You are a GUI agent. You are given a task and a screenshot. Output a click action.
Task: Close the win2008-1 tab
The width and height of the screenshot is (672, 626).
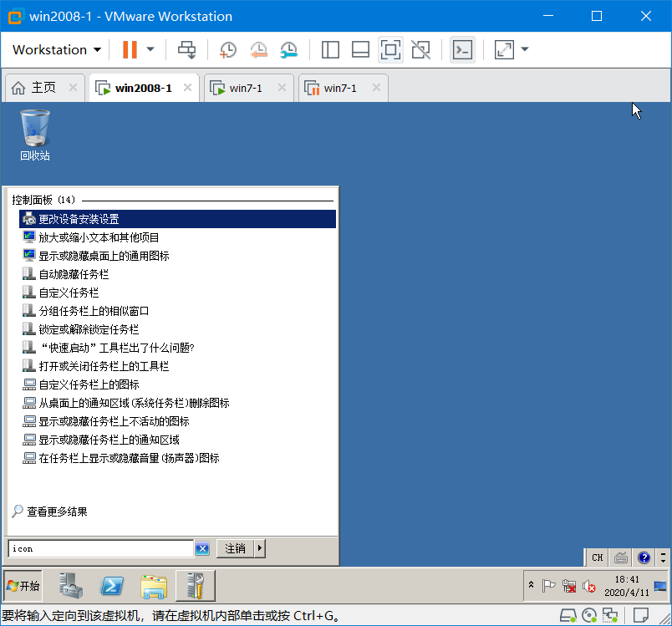pos(188,88)
